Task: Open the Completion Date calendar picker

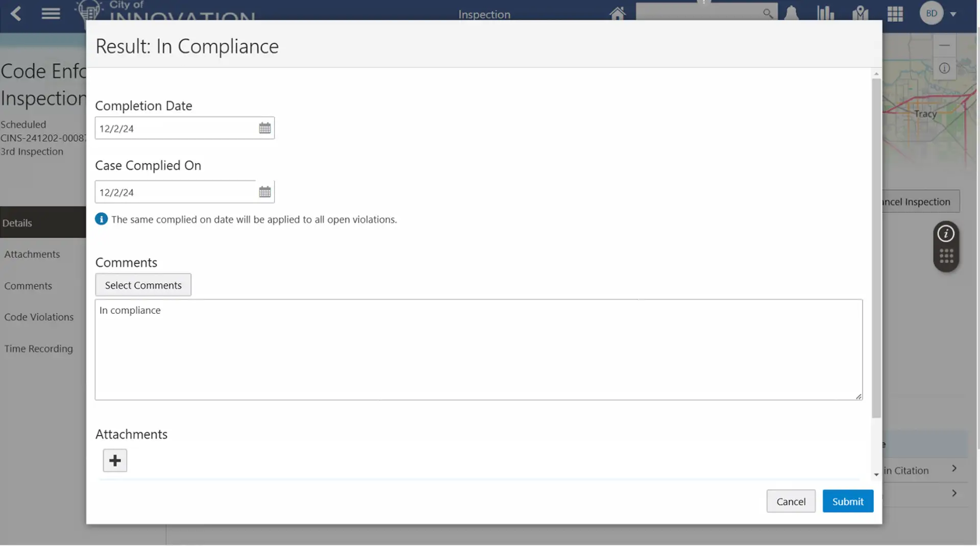Action: tap(264, 128)
